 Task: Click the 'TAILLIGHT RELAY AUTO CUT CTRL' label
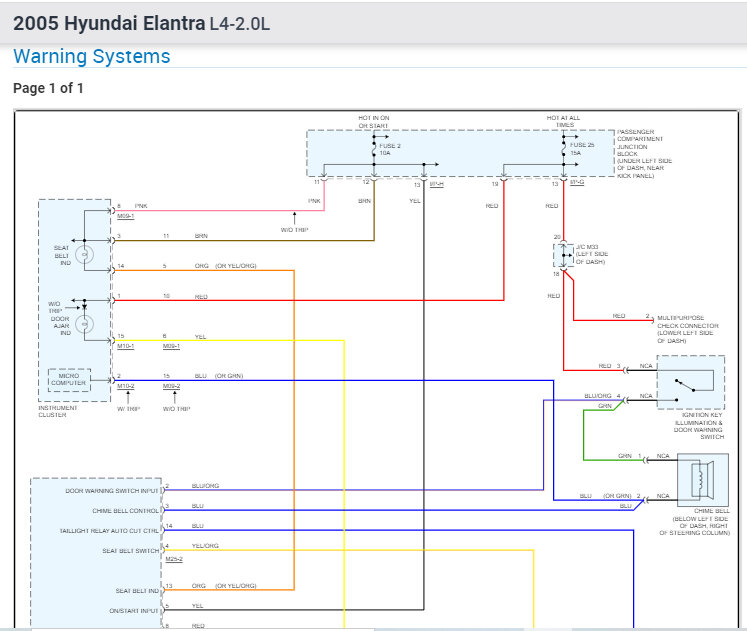click(109, 531)
